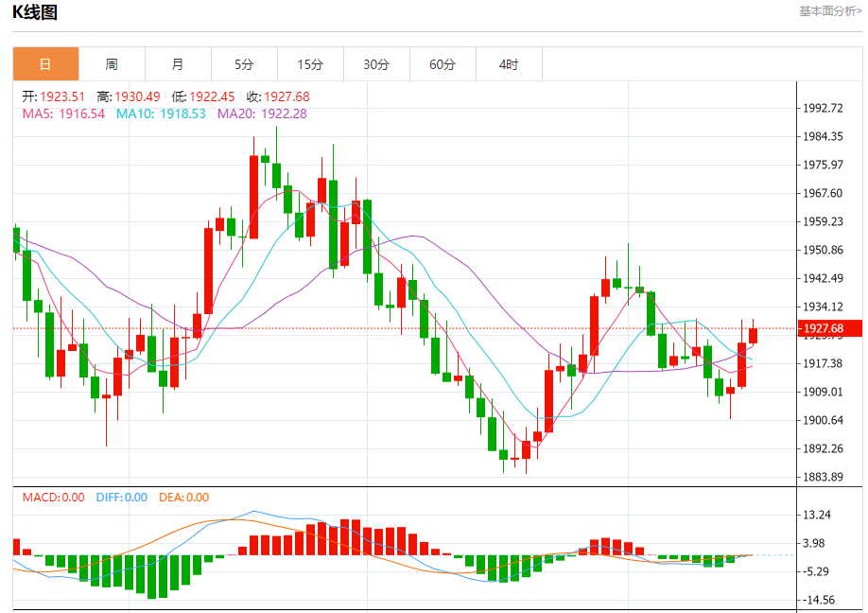
Task: Click the 1909.01 price axis label
Action: [824, 392]
